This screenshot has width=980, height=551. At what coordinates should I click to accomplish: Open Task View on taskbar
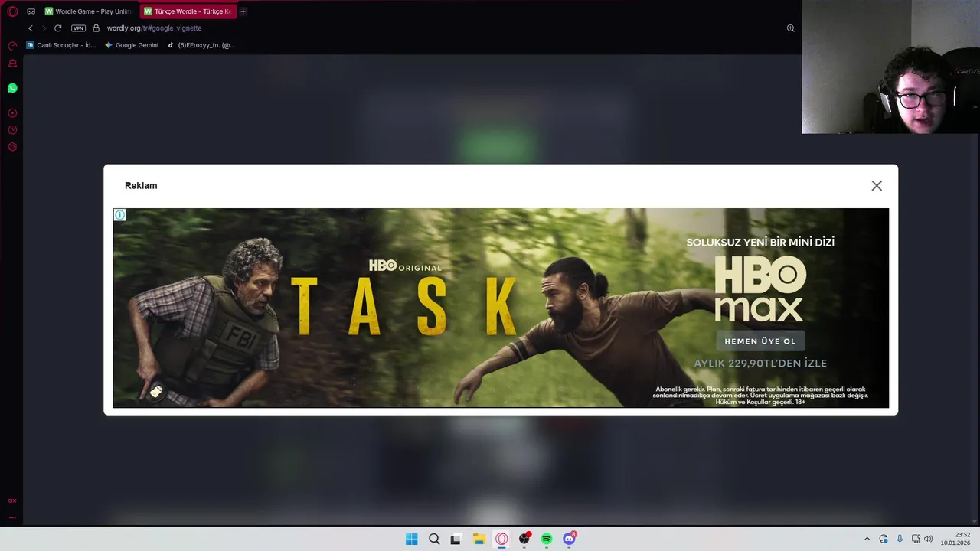[x=456, y=539]
